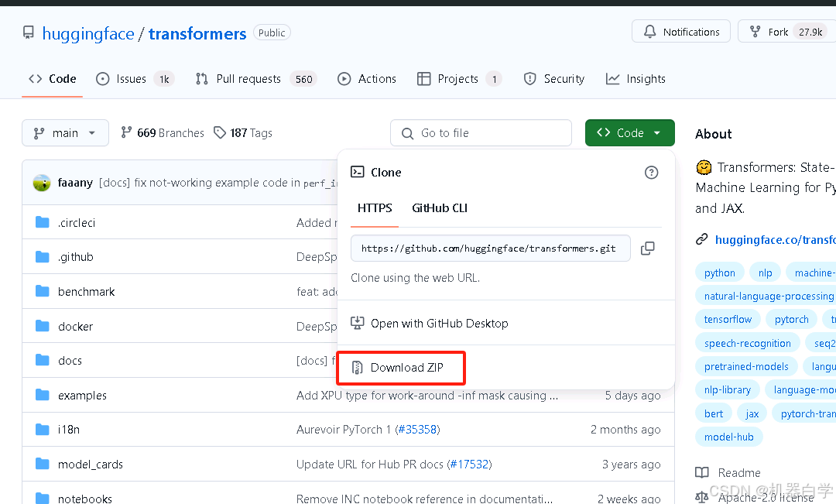Open the .circleci folder

(x=76, y=223)
